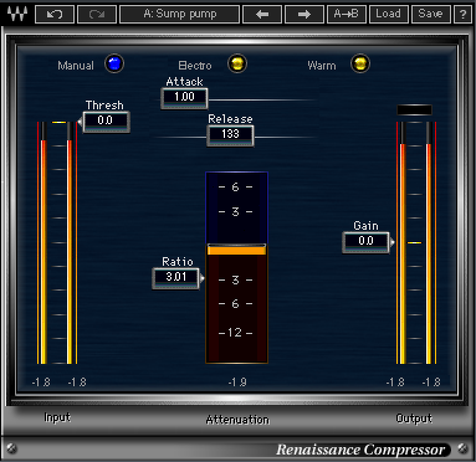Select the Thresh value box
The width and height of the screenshot is (476, 462).
click(106, 122)
